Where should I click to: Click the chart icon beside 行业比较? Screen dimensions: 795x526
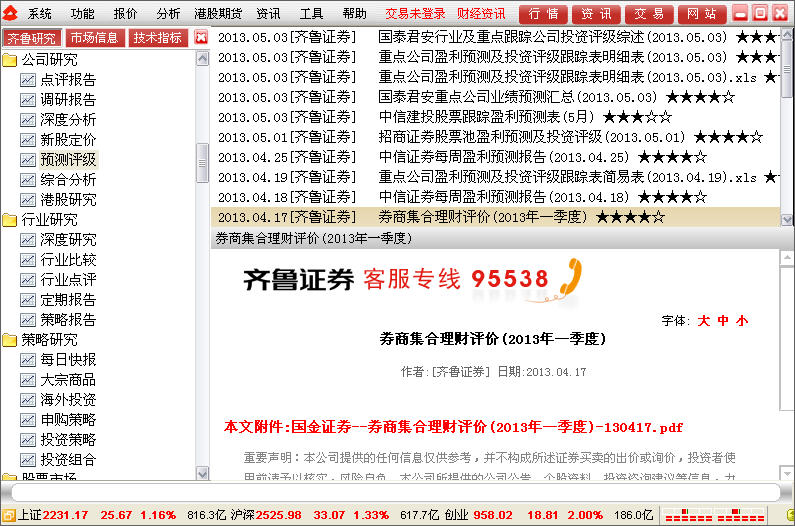click(28, 260)
